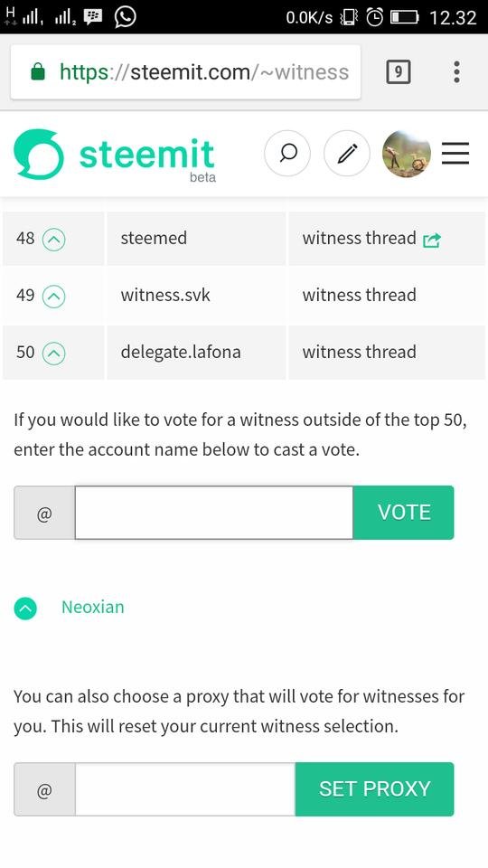The width and height of the screenshot is (488, 868).
Task: Open the browser tab switcher showing 9
Action: coord(398,72)
